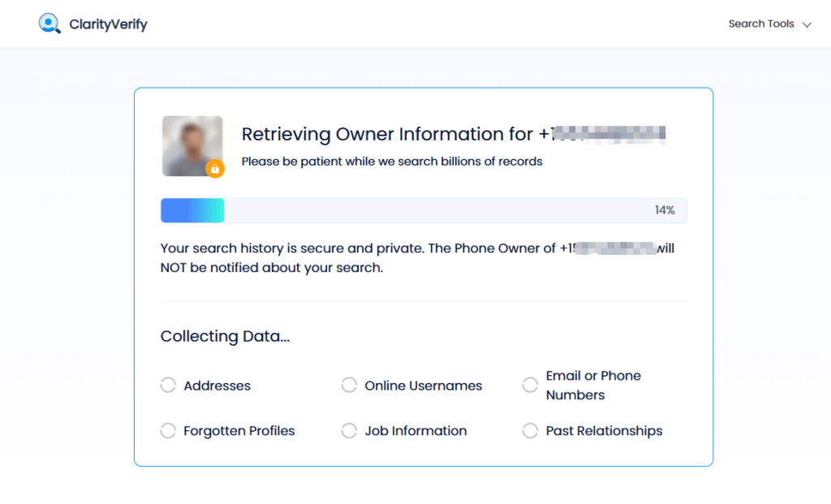Click the Online Usernames loading circle
This screenshot has height=504, width=831.
click(349, 386)
